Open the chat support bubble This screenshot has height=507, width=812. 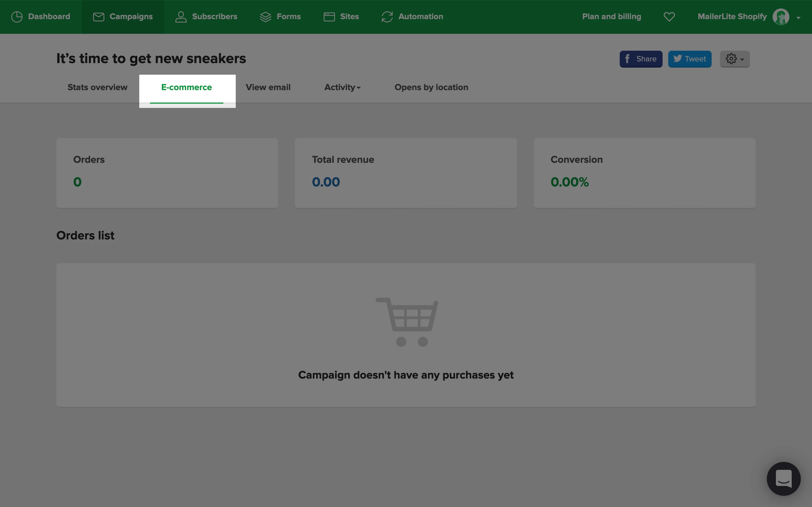(784, 479)
